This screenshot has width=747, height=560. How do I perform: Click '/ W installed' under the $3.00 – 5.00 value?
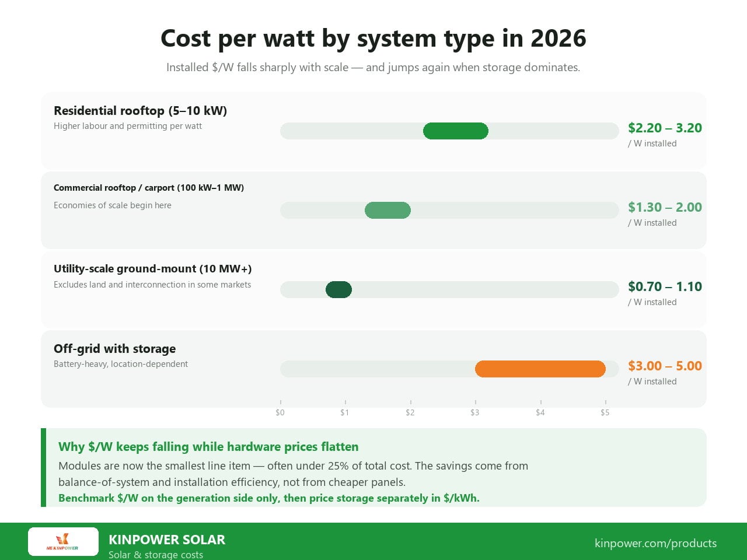[652, 381]
